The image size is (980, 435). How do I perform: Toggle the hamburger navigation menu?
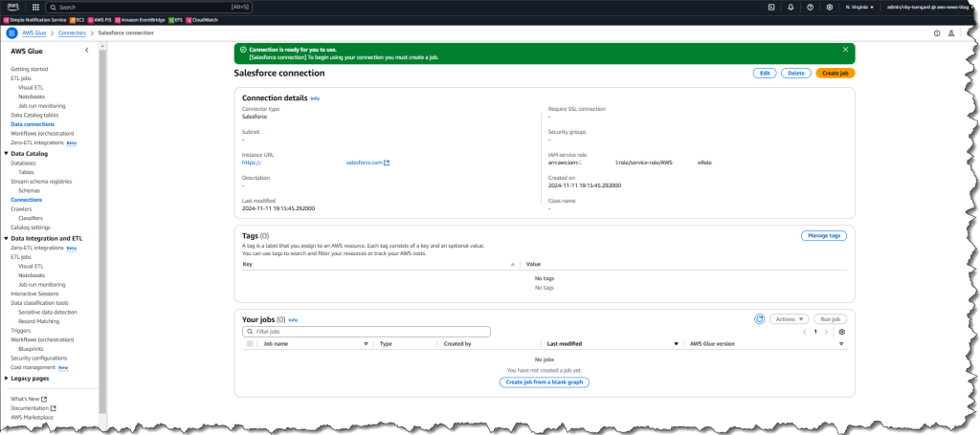click(x=11, y=33)
